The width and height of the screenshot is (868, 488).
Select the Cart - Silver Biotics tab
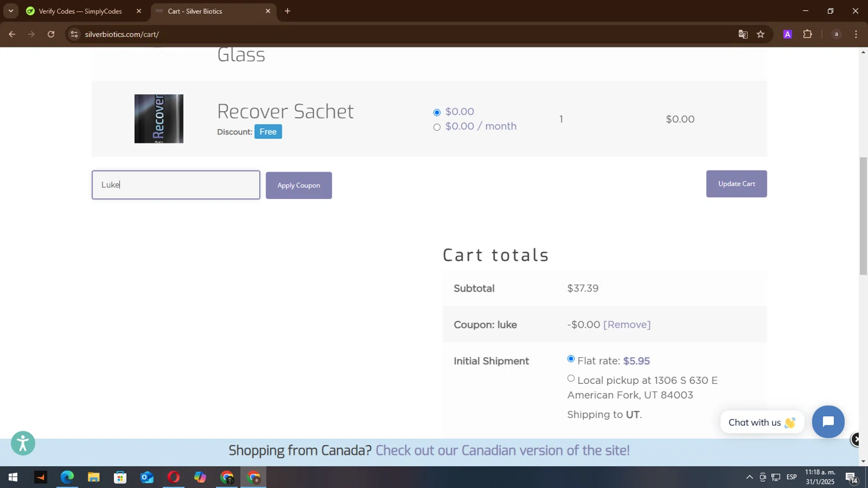pyautogui.click(x=211, y=11)
